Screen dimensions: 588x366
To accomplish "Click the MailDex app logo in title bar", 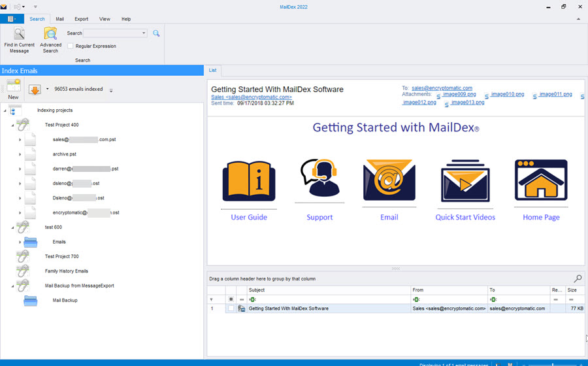I will (4, 7).
